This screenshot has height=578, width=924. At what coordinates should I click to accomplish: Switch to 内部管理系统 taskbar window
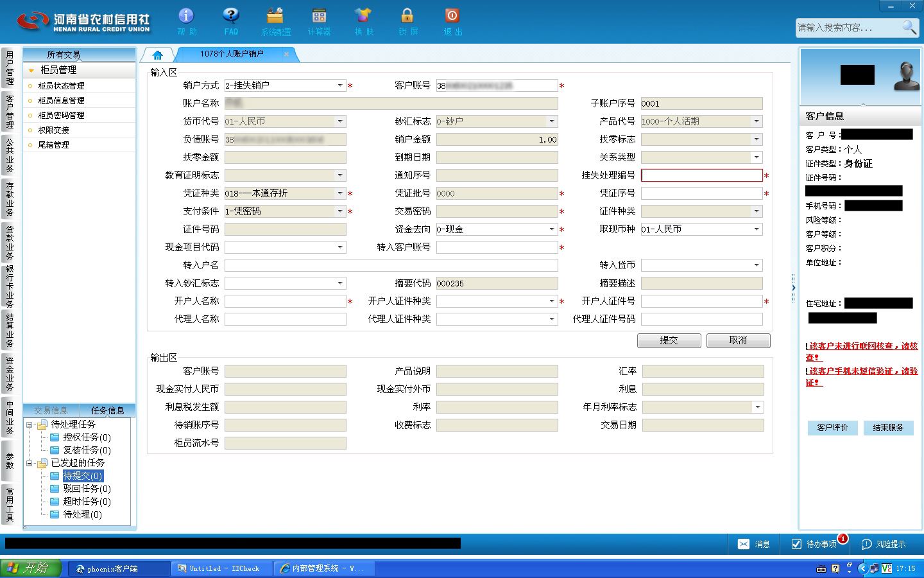324,568
